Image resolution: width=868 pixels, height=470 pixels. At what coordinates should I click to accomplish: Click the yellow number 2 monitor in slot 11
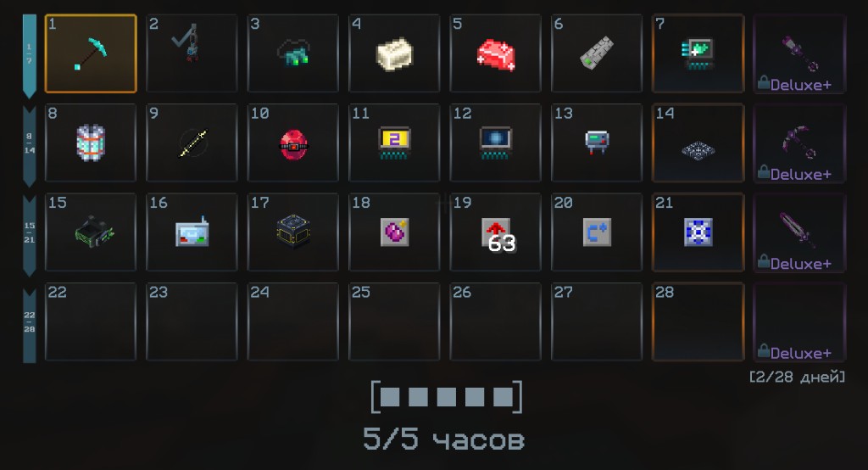click(394, 143)
